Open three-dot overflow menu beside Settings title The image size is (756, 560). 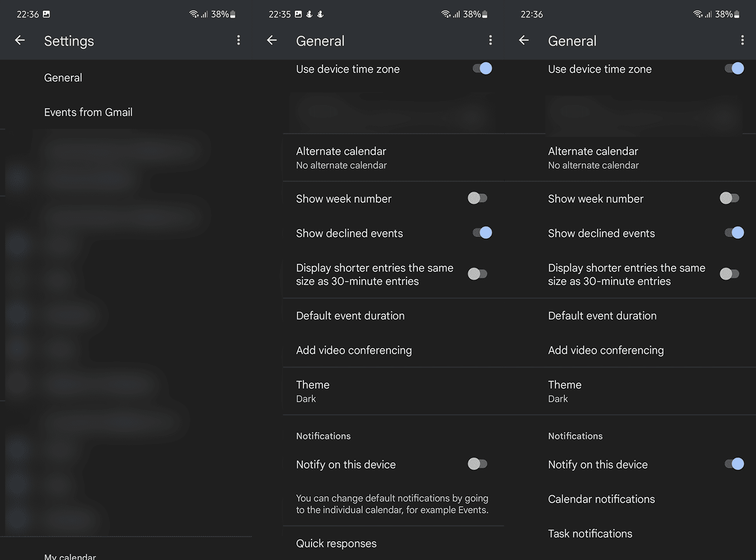click(239, 40)
